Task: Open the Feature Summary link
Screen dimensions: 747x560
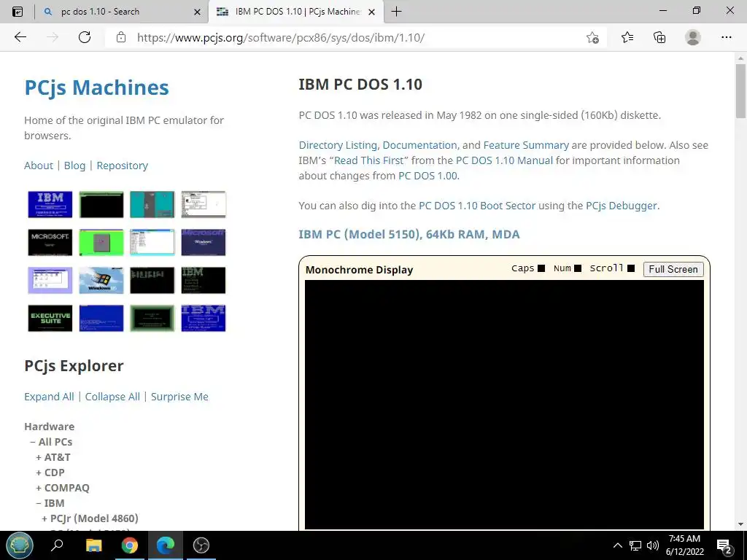Action: (x=526, y=145)
